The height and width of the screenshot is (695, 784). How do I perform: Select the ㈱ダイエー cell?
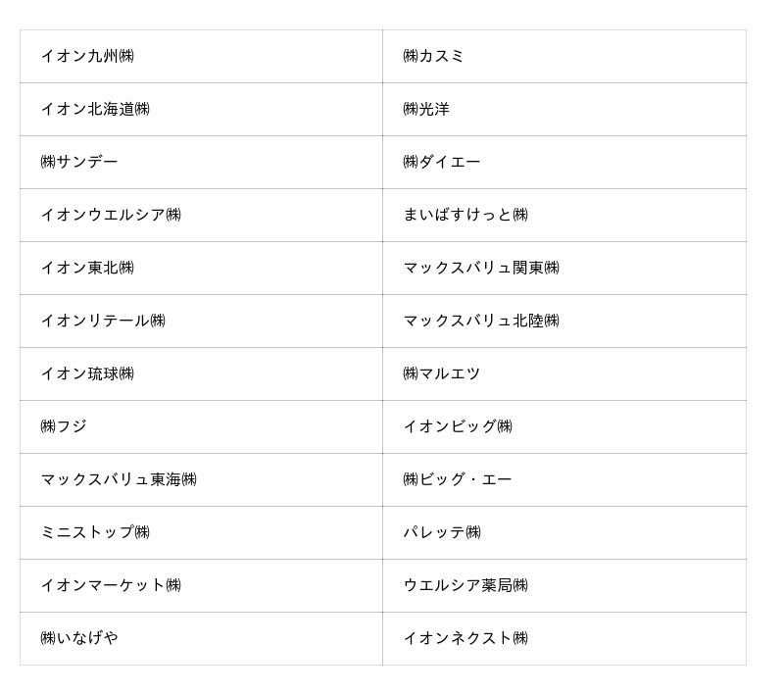click(x=442, y=162)
